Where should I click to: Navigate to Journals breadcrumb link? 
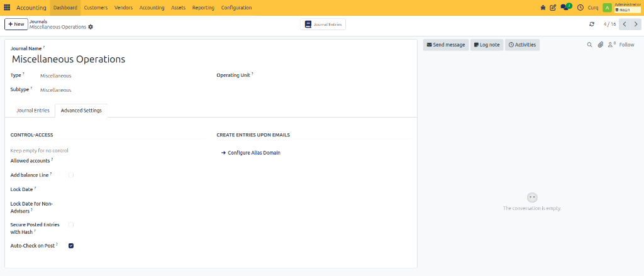[x=38, y=21]
